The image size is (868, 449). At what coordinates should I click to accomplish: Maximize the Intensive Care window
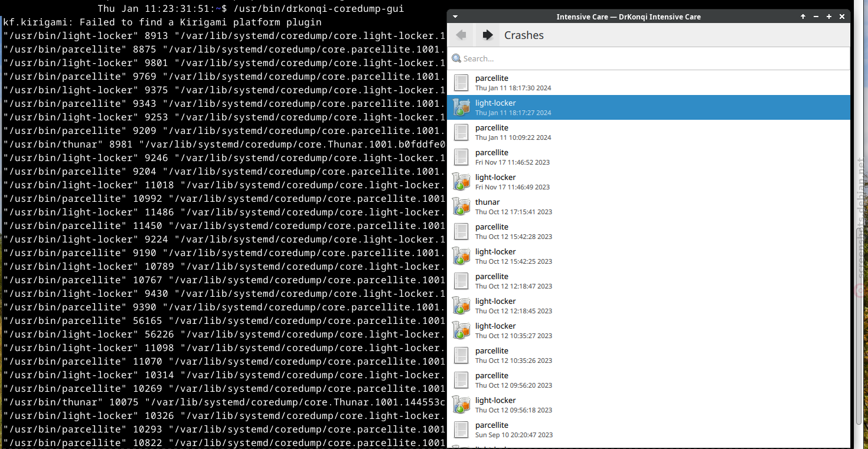829,17
